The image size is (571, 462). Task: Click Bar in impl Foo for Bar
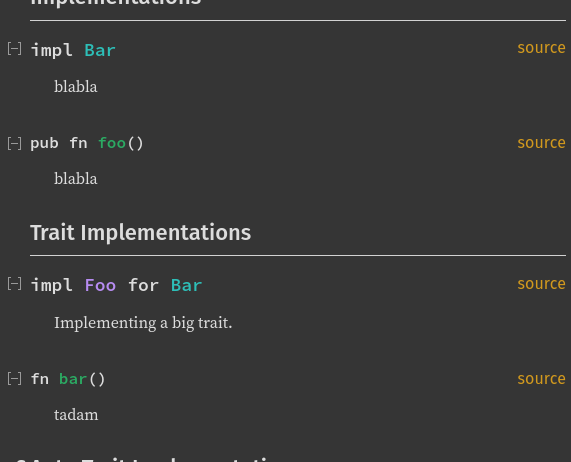(x=186, y=285)
